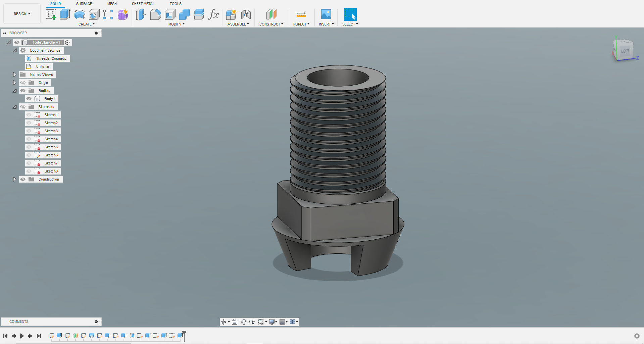Open the Modify dropdown menu

click(177, 24)
